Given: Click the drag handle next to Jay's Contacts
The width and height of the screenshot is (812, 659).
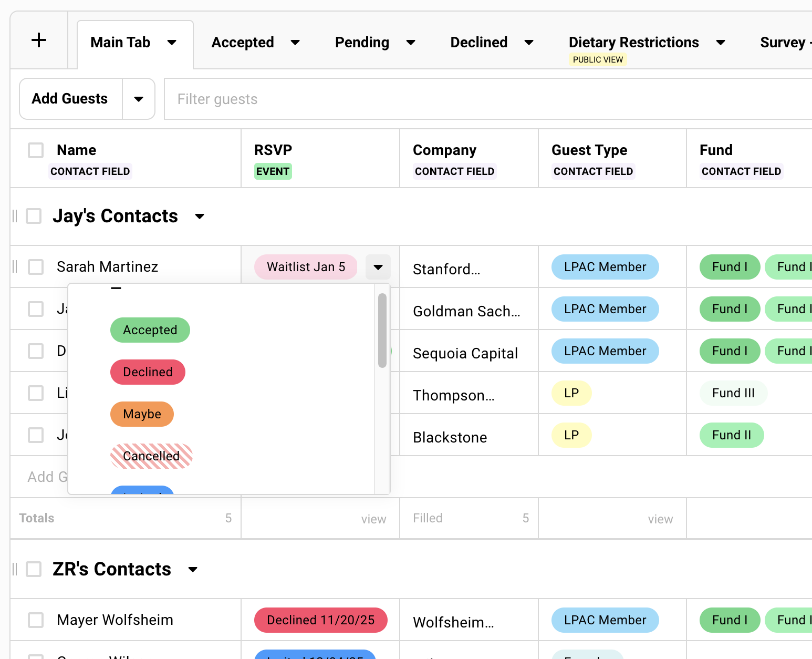Looking at the screenshot, I should [15, 215].
